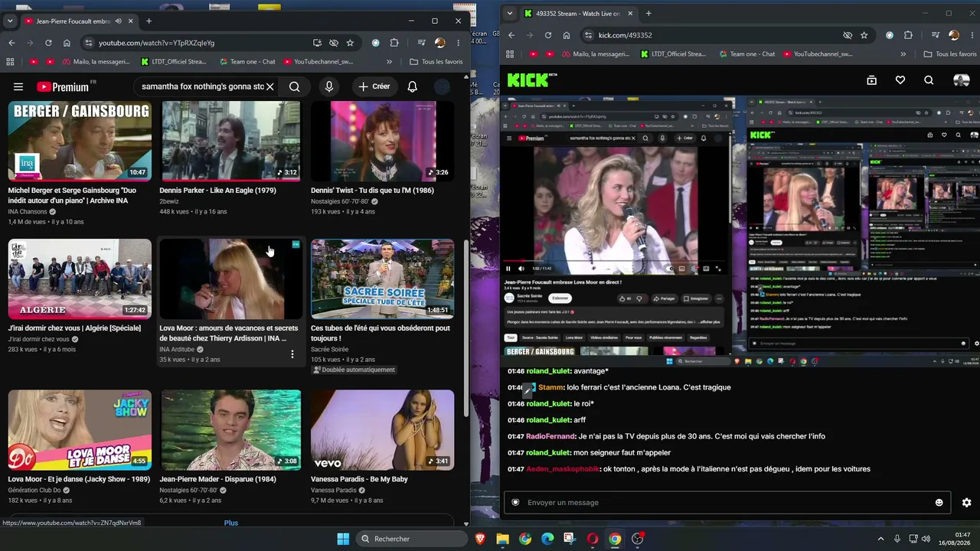Viewport: 980px width, 551px height.
Task: Open home page in YouTube browser window
Action: pos(67,43)
